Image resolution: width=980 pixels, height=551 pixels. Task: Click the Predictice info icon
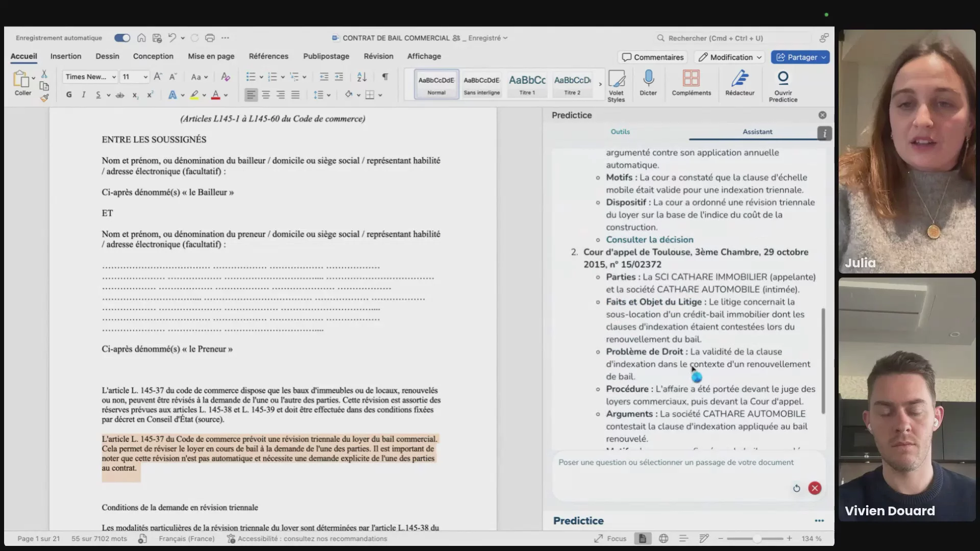(x=824, y=133)
